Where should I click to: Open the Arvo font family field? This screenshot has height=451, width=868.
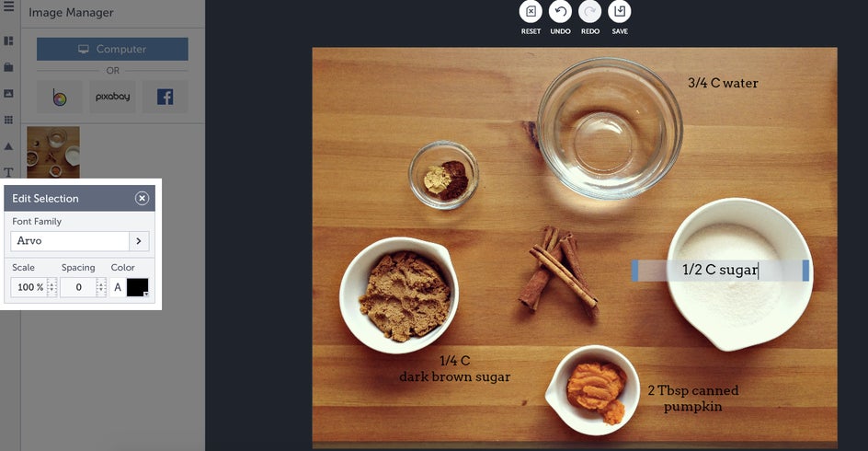70,241
